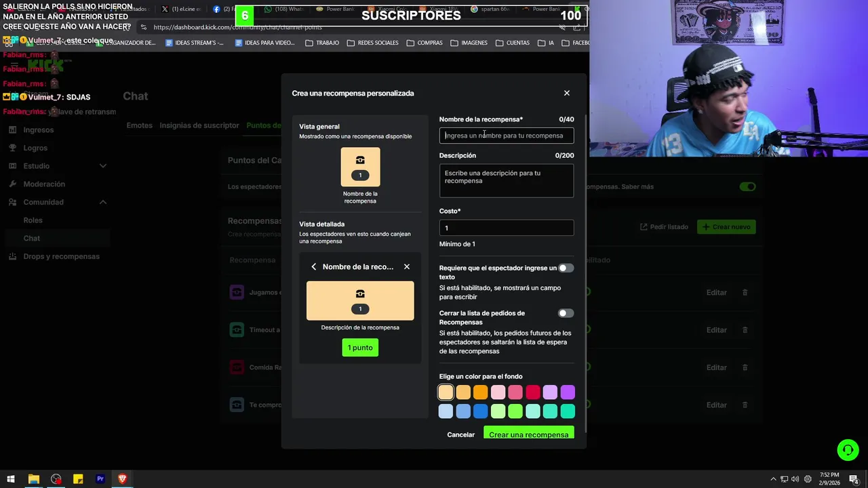Viewport: 868px width, 488px height.
Task: Click the Jugamos reward row icon
Action: pos(237,292)
